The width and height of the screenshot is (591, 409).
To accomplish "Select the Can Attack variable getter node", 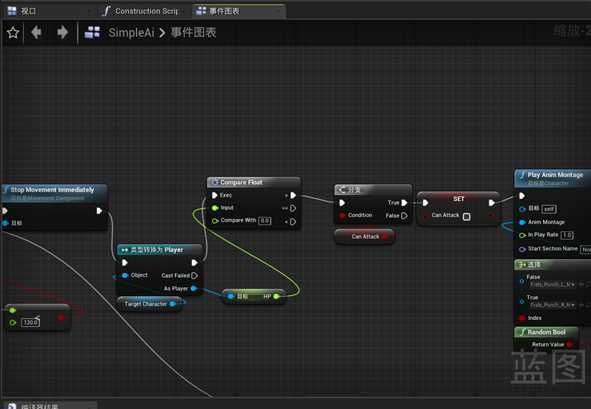I will [364, 236].
